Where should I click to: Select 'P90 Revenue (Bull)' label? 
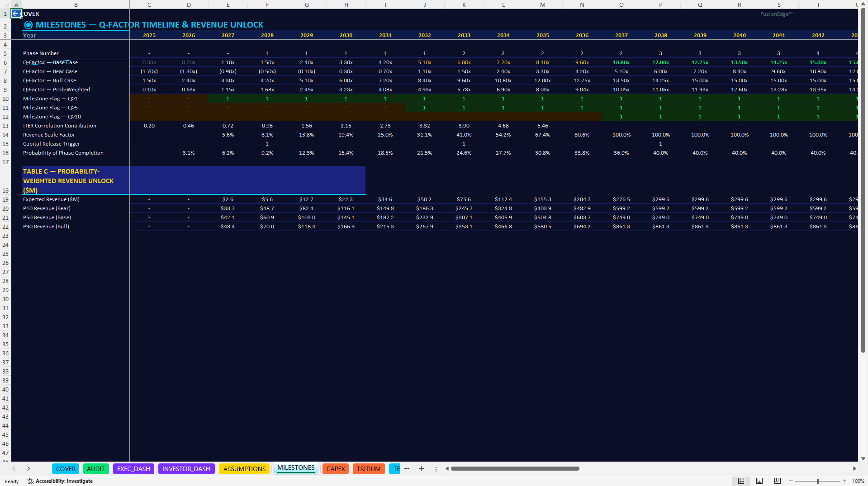click(76, 226)
